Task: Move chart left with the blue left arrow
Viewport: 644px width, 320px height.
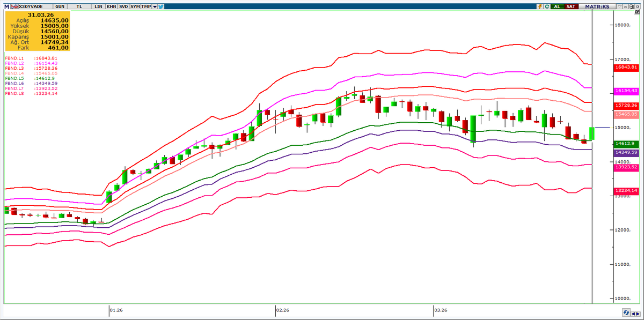Action: tap(633, 314)
